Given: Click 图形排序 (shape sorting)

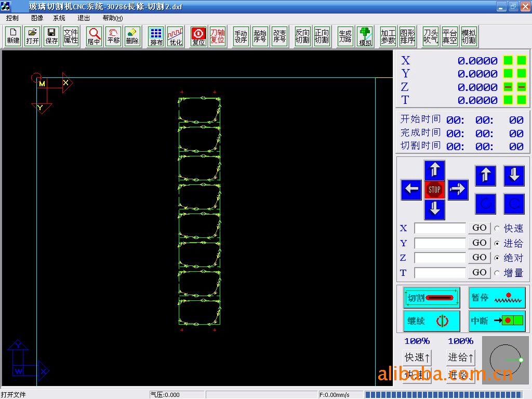Looking at the screenshot, I should coord(407,36).
